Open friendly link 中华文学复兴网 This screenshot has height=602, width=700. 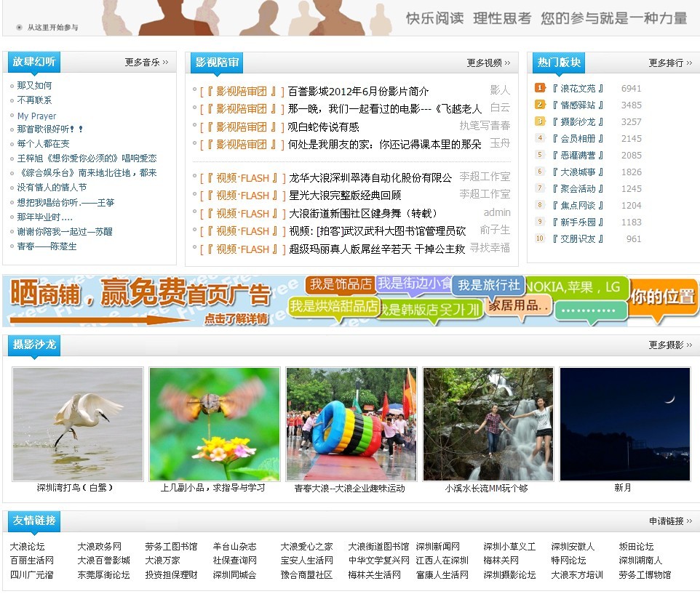pos(378,560)
